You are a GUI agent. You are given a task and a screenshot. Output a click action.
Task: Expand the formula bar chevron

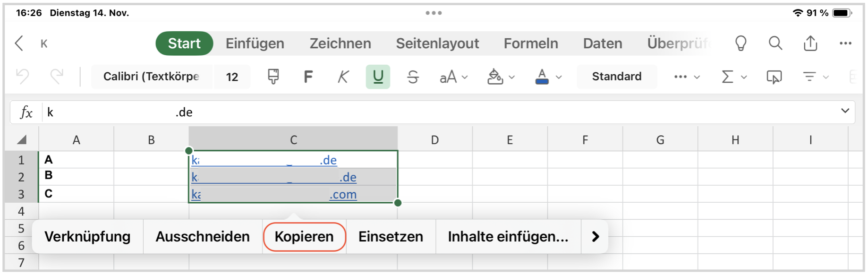(x=845, y=111)
